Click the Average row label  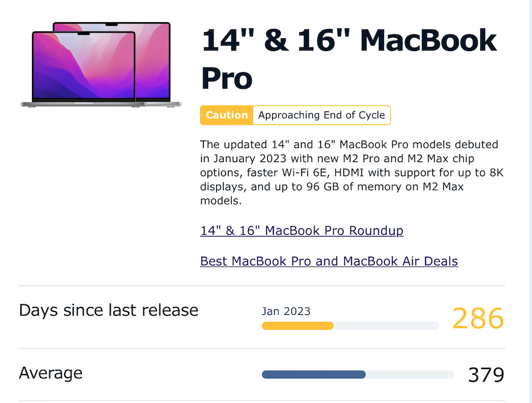coord(50,373)
